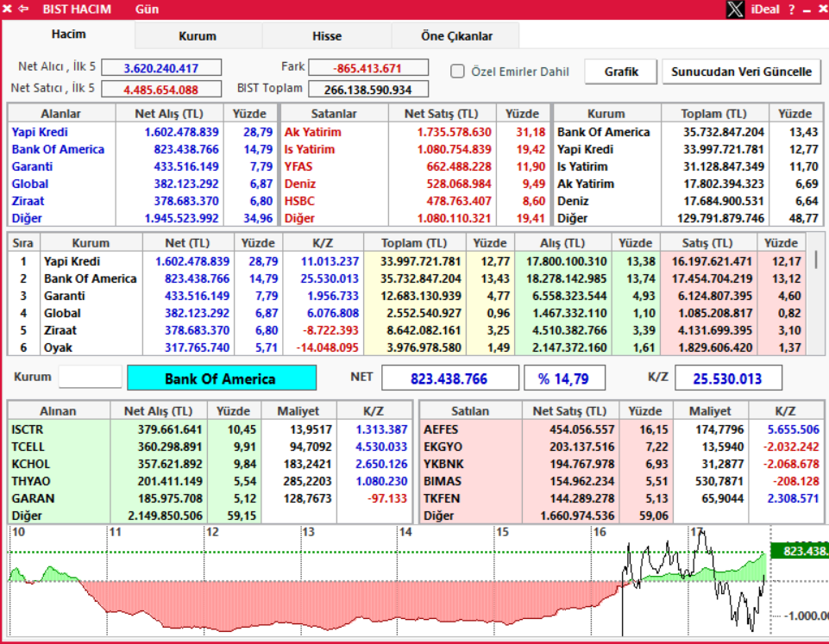Select GARAN in Alınan list
Viewport: 829px width, 644px height.
click(33, 498)
